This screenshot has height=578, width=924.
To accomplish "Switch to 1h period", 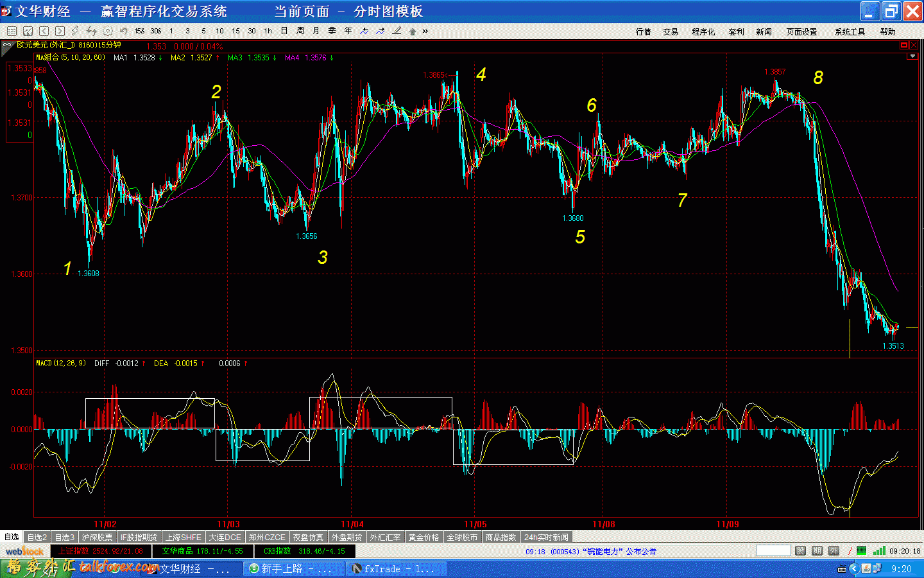I will 268,31.
